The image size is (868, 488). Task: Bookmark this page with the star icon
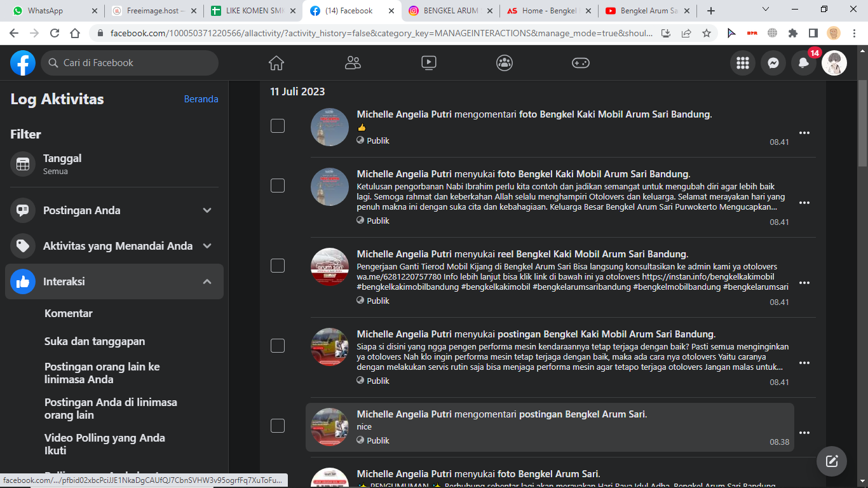pyautogui.click(x=706, y=34)
